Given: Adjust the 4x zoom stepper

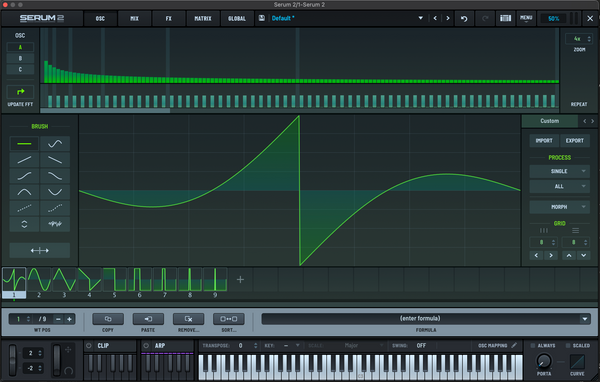Looking at the screenshot, I should point(589,39).
